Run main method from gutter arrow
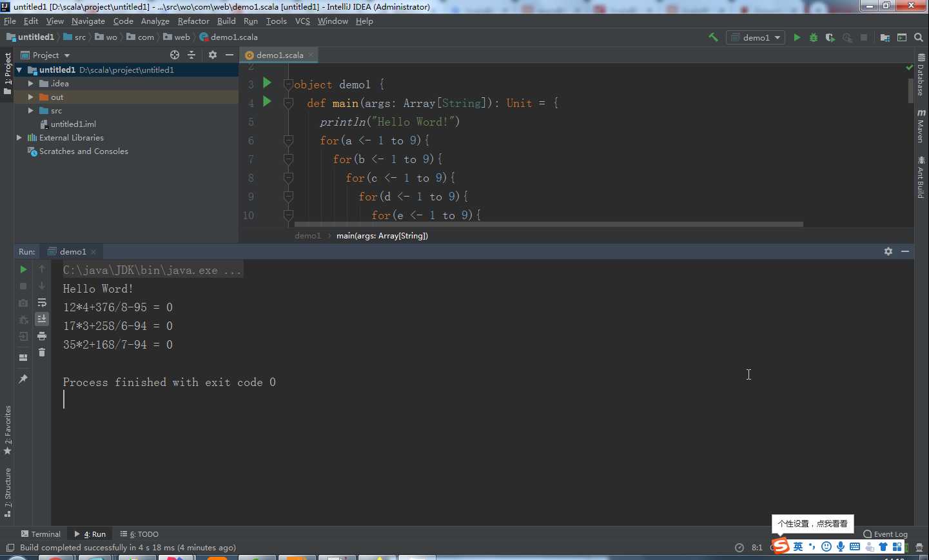The image size is (929, 560). (267, 101)
